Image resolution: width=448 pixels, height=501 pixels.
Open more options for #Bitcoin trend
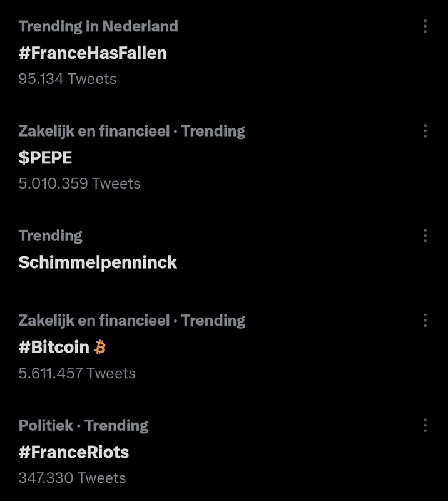click(425, 321)
